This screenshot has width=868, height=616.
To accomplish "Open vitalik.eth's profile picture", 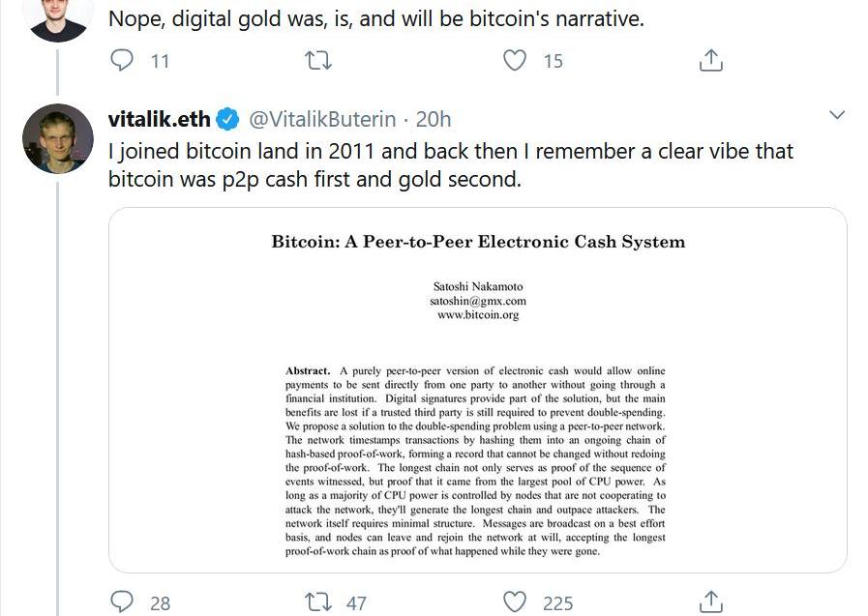I will (58, 138).
